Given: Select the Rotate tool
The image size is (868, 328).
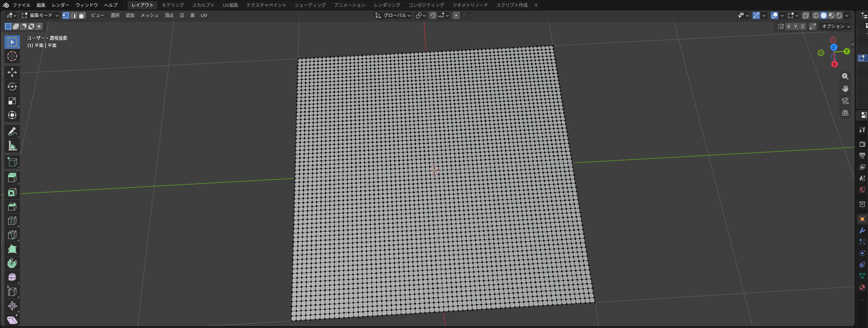Looking at the screenshot, I should (12, 87).
